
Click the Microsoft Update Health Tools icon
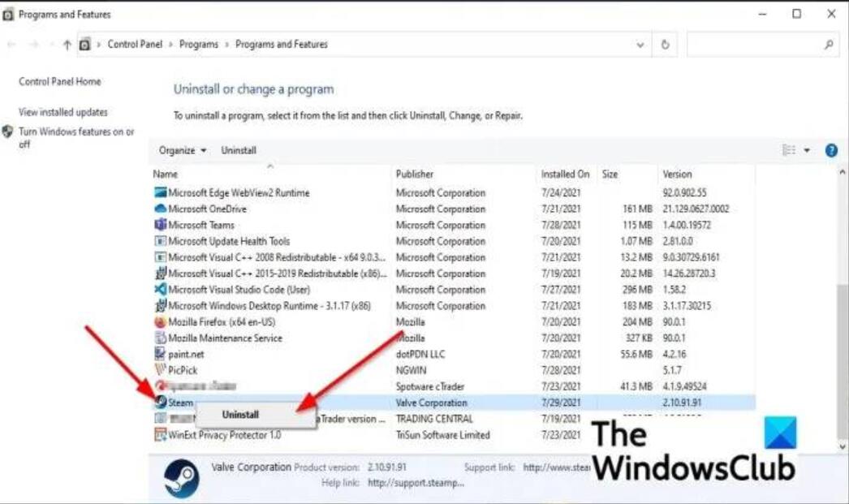[160, 241]
